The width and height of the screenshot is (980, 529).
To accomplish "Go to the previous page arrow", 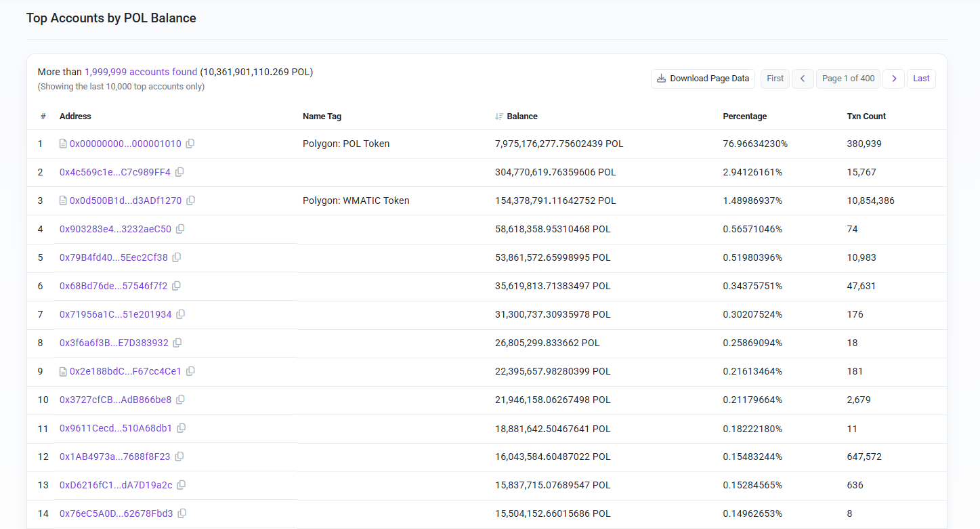I will coord(803,79).
